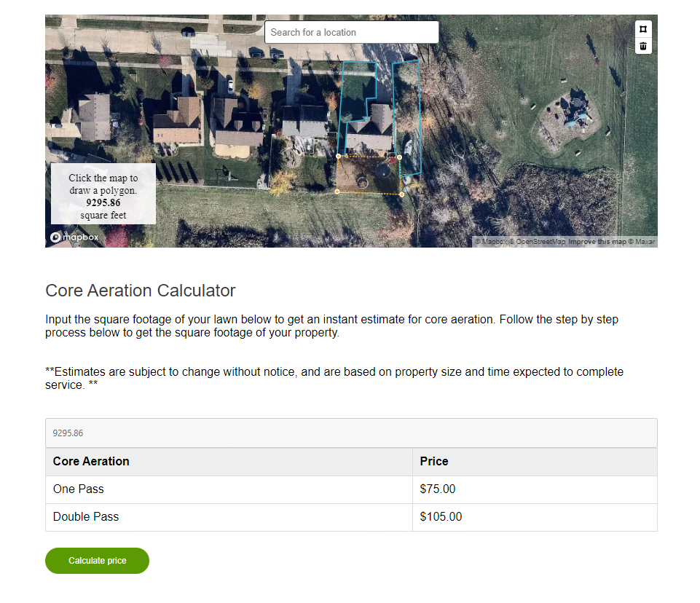Click the Calculate price button
Viewport: 700px width, 603px height.
[98, 561]
